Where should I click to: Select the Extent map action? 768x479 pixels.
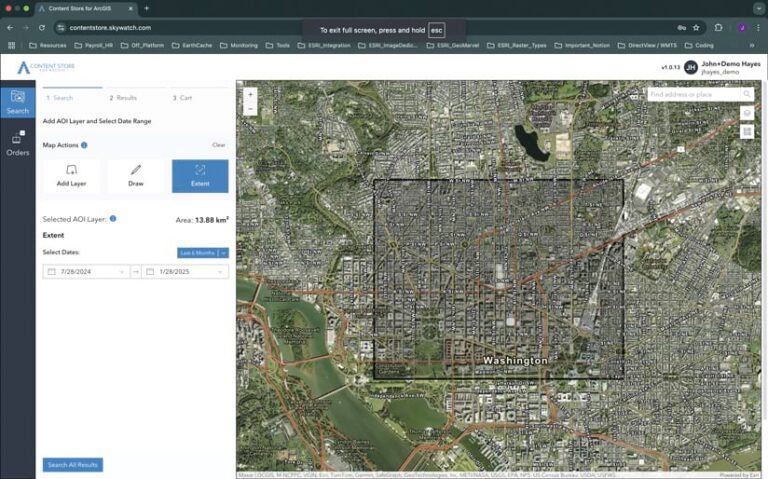pos(200,176)
